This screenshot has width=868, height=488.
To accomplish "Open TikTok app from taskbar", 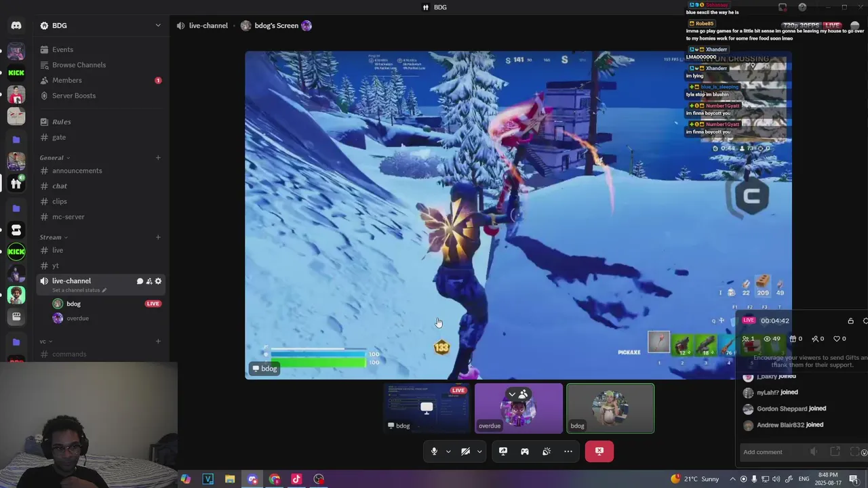I will [x=296, y=479].
